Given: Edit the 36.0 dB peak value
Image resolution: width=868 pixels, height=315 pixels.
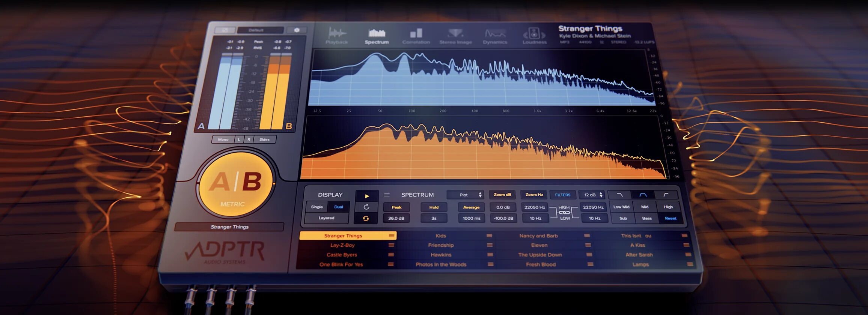Looking at the screenshot, I should click(396, 218).
